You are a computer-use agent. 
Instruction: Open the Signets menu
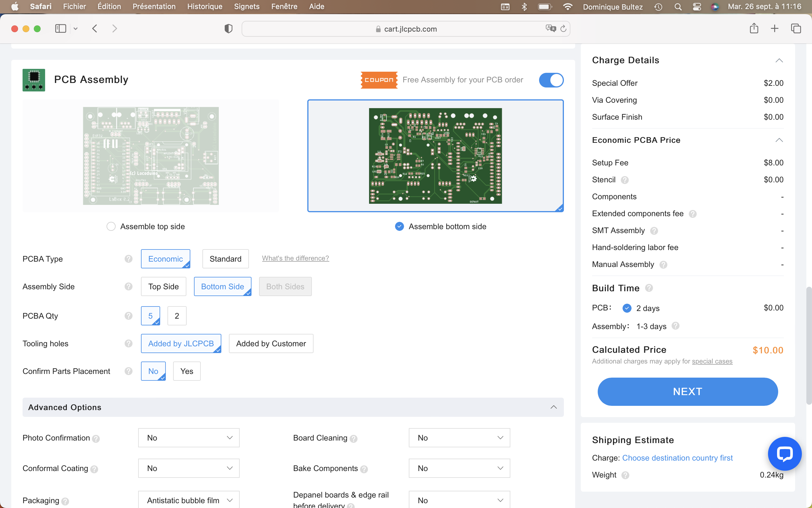247,6
